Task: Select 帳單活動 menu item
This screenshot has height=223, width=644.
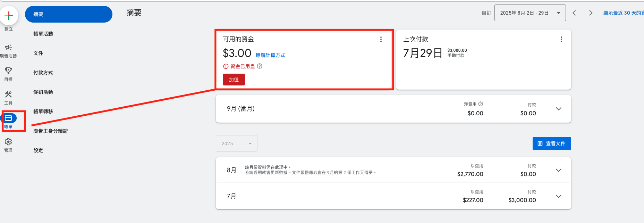Action: [43, 34]
